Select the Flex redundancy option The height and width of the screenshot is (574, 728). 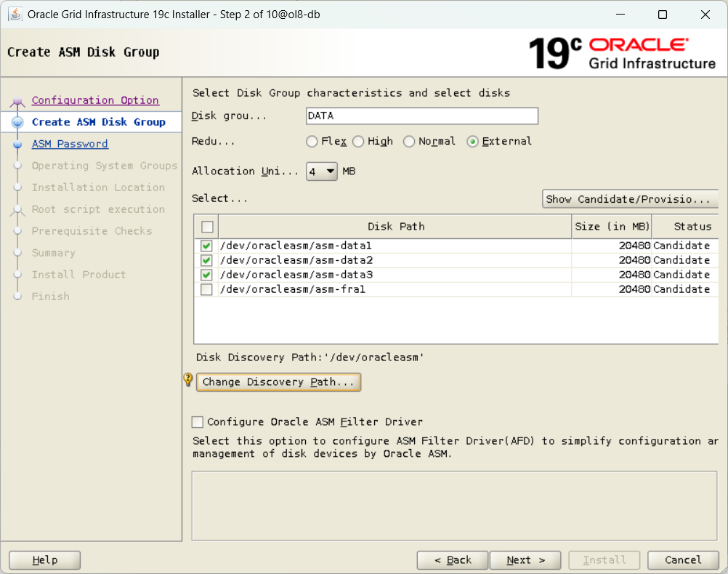(312, 141)
